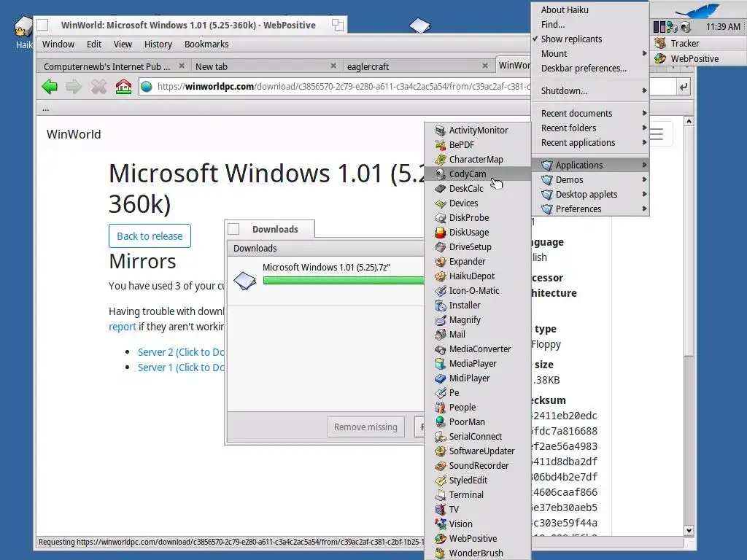Screen dimensions: 747x560
Task: Open the History menu in WebPositive
Action: pos(158,44)
